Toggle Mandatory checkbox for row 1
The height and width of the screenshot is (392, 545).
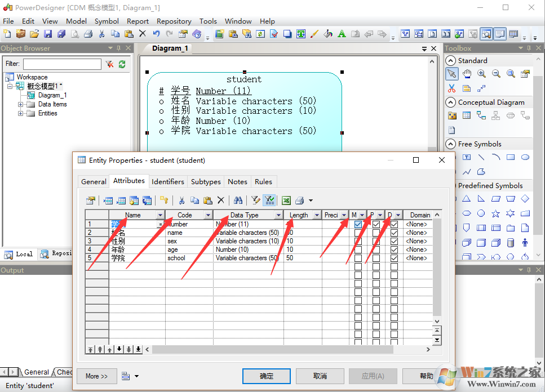tap(358, 224)
